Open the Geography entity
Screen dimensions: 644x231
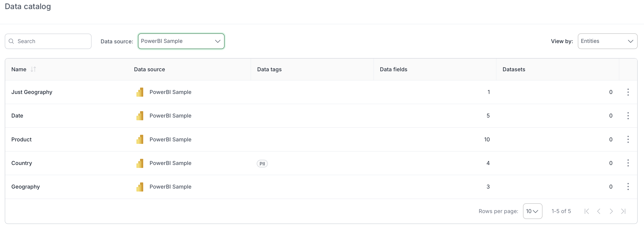(26, 187)
